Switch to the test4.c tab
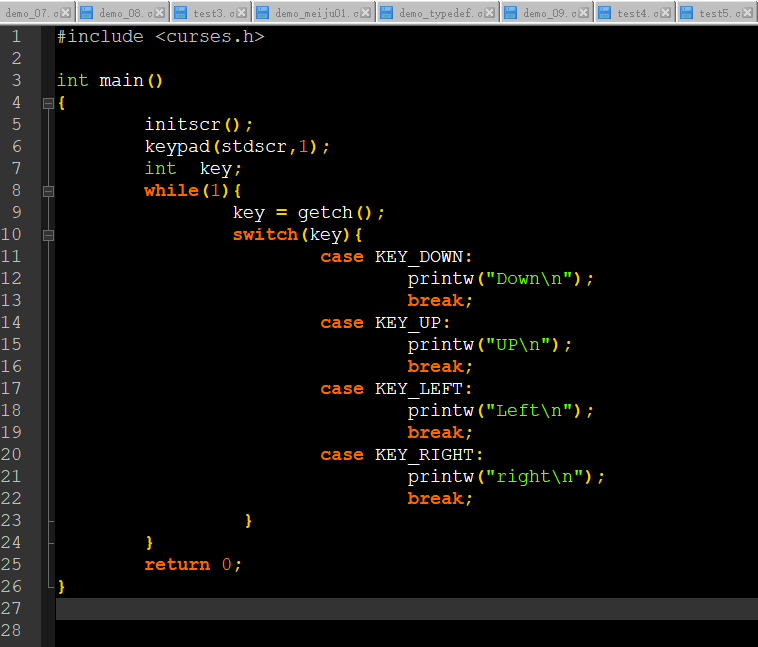 tap(636, 13)
